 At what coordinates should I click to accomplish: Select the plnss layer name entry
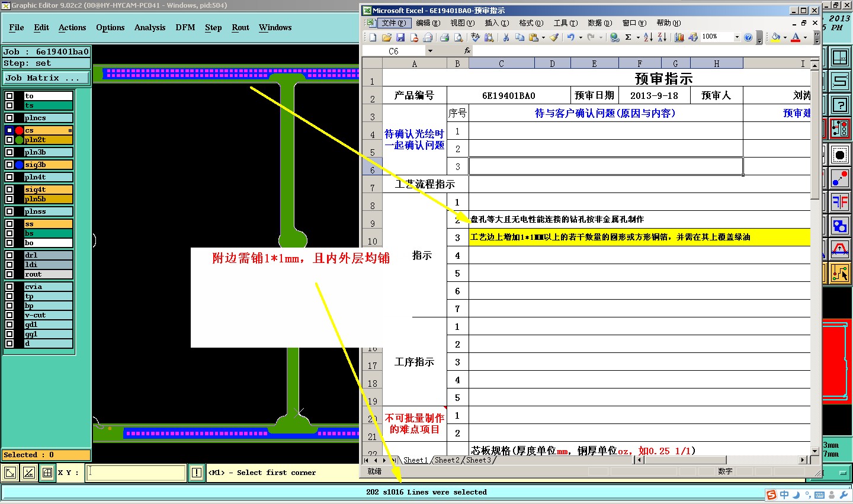(x=48, y=211)
